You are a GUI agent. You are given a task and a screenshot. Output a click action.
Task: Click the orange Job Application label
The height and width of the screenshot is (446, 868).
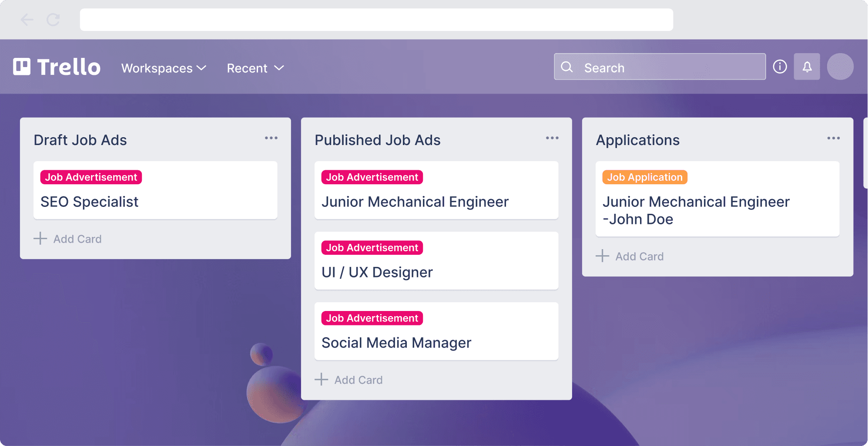pyautogui.click(x=645, y=177)
